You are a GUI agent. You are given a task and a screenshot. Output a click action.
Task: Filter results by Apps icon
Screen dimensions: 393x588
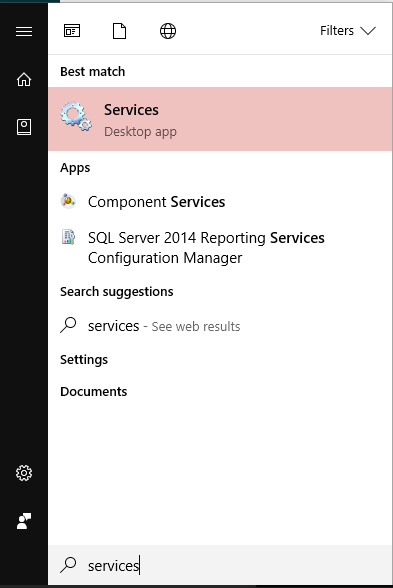point(72,31)
